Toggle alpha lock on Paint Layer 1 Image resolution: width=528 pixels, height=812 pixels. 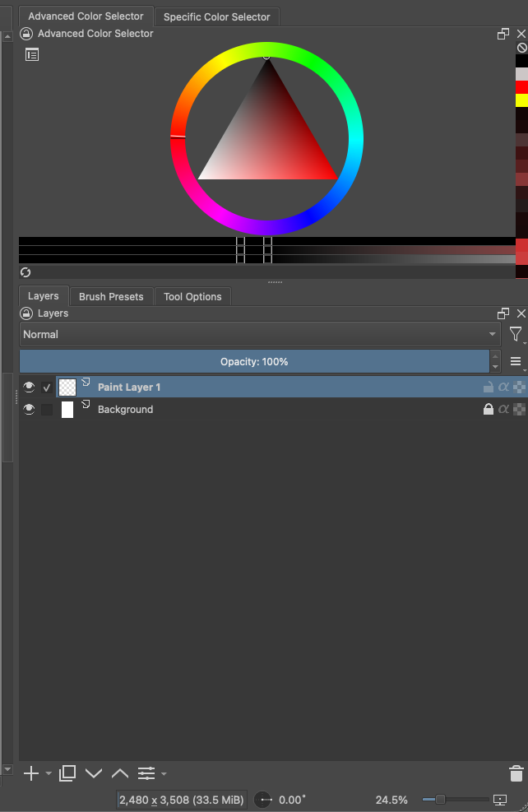[x=519, y=387]
